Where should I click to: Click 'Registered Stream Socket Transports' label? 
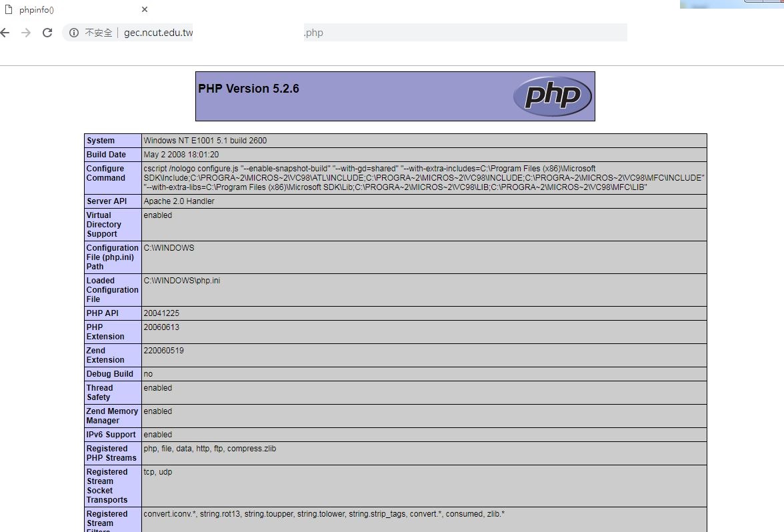(107, 485)
